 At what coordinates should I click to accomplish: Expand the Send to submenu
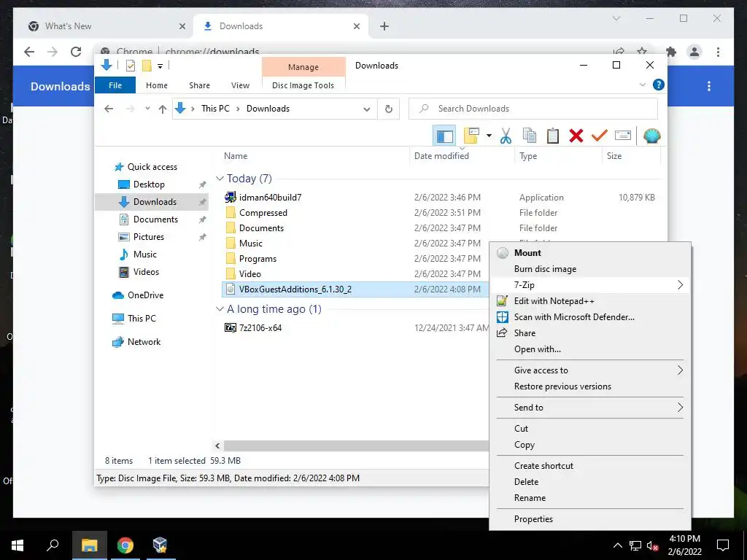[589, 408]
